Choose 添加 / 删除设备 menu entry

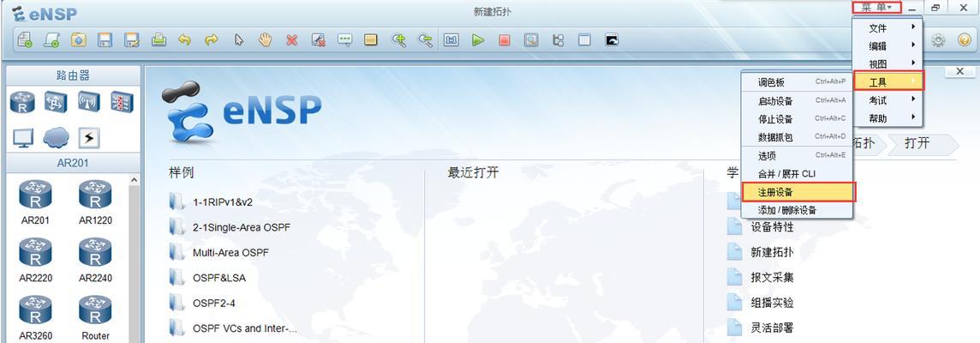click(x=797, y=210)
